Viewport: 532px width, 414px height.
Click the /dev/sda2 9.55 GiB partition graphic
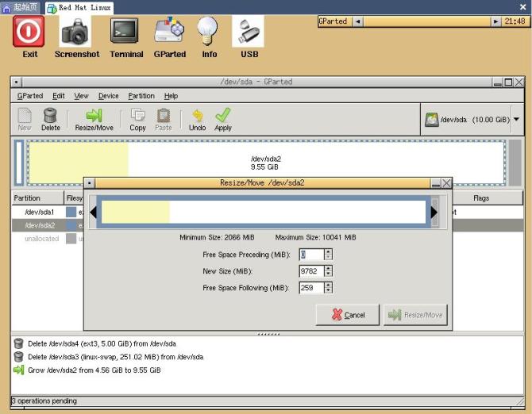click(x=266, y=163)
